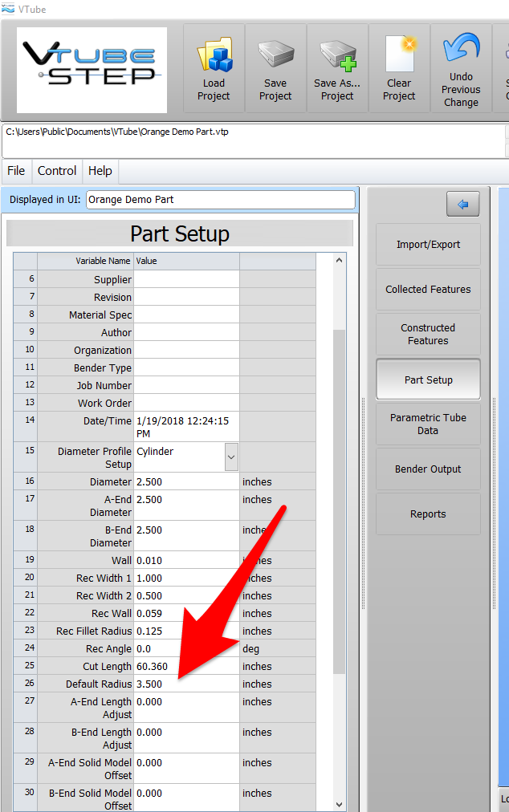Show Bender Output panel
Image resolution: width=509 pixels, height=812 pixels.
(428, 469)
